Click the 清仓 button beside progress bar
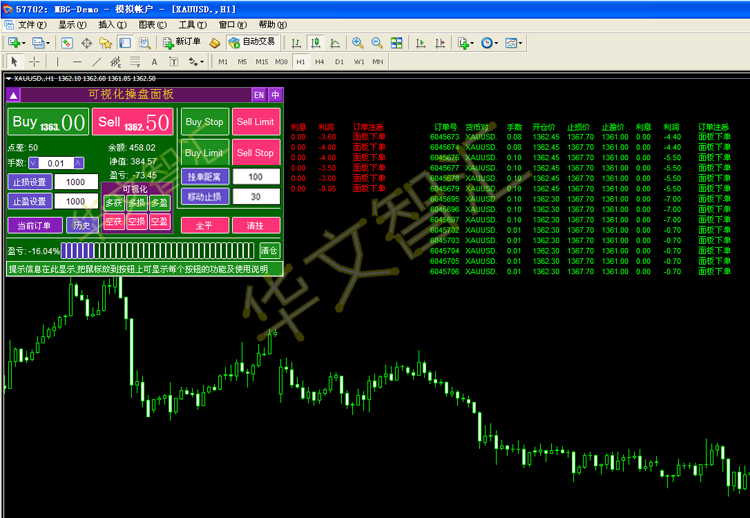The height and width of the screenshot is (518, 750). point(269,250)
